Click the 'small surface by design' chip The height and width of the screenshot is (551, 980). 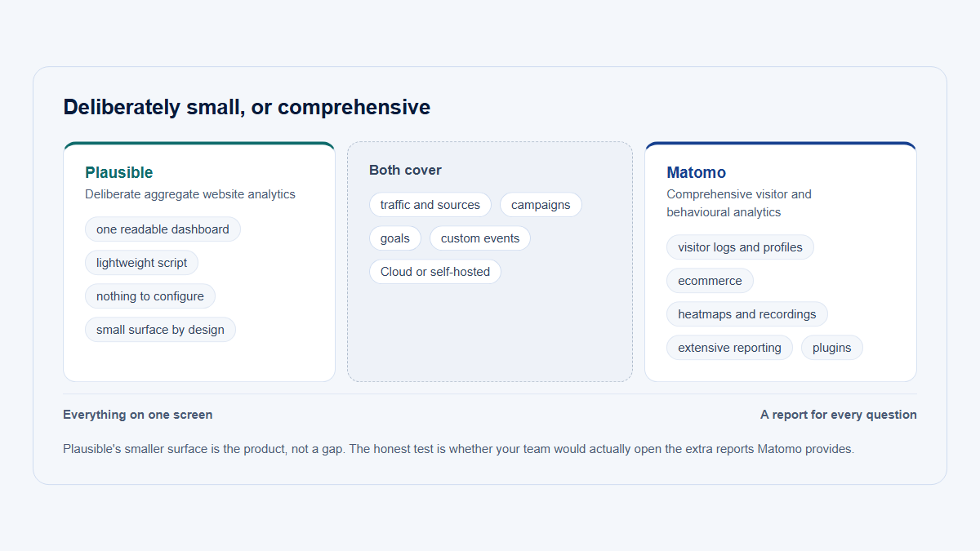pos(160,330)
